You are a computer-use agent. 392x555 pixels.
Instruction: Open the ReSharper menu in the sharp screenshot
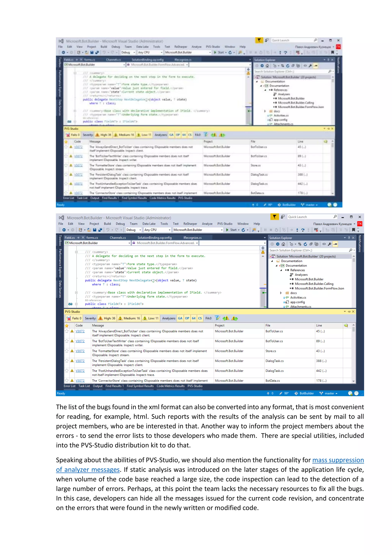pos(190,224)
